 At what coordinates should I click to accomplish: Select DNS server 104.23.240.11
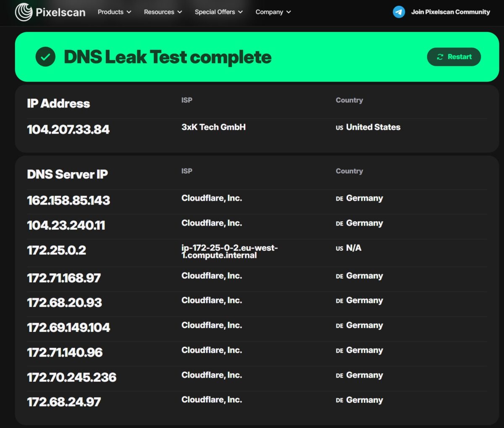click(66, 226)
